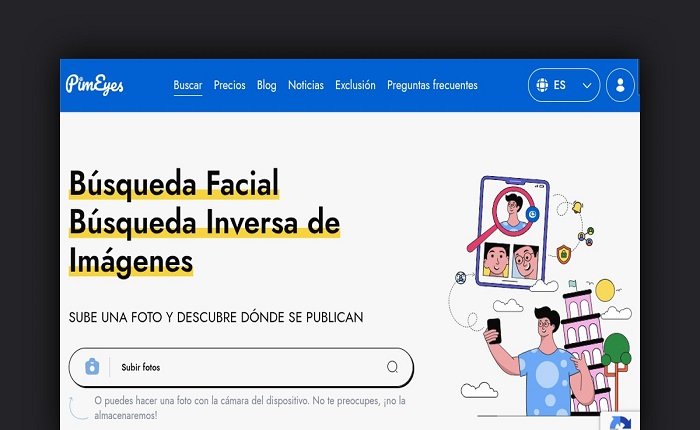
Task: Go to the Exclusión page
Action: click(355, 85)
